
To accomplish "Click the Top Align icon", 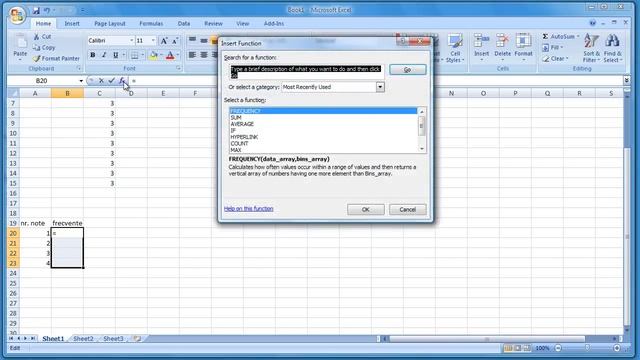I will coord(192,40).
